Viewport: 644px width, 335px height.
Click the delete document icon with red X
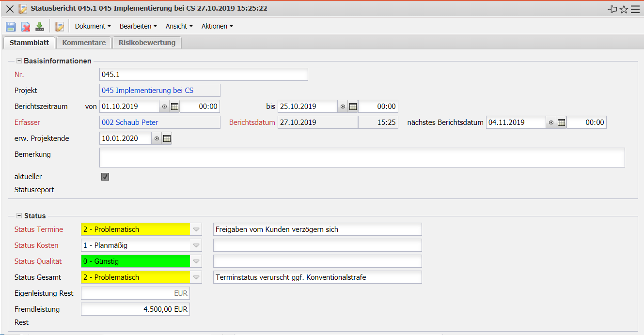[25, 27]
